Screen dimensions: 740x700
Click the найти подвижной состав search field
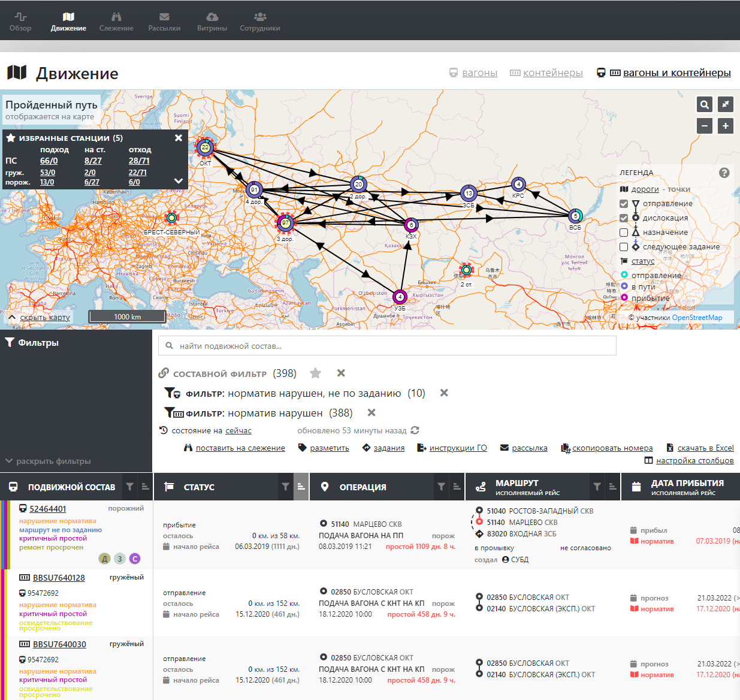pos(387,345)
